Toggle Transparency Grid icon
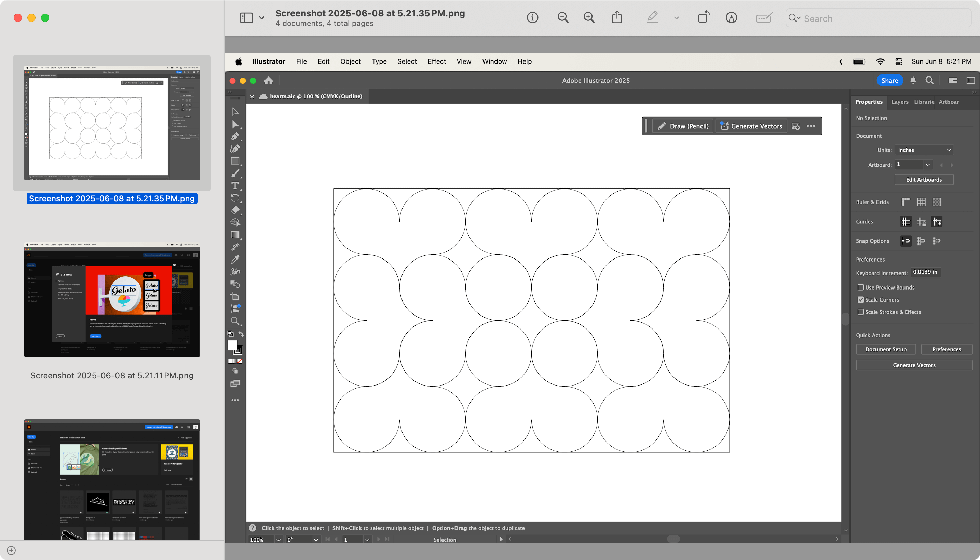This screenshot has height=560, width=980. (x=937, y=202)
